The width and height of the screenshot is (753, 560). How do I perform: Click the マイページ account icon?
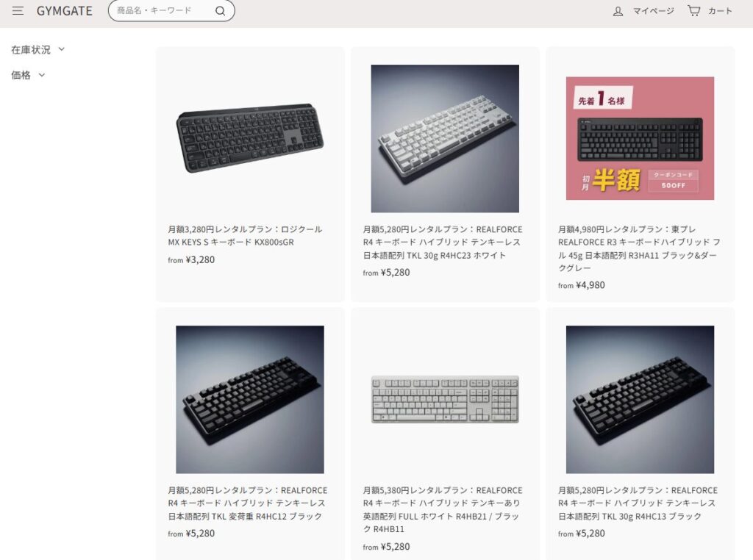618,11
